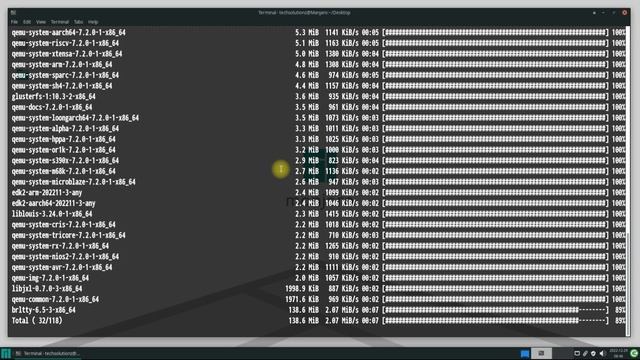Open the Edit menu
The width and height of the screenshot is (640, 360).
click(27, 22)
